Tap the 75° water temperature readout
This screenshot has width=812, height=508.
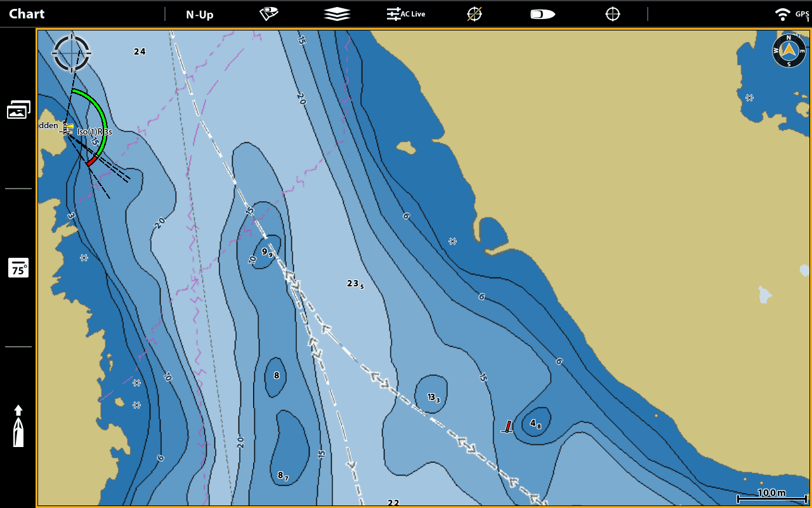coord(18,268)
